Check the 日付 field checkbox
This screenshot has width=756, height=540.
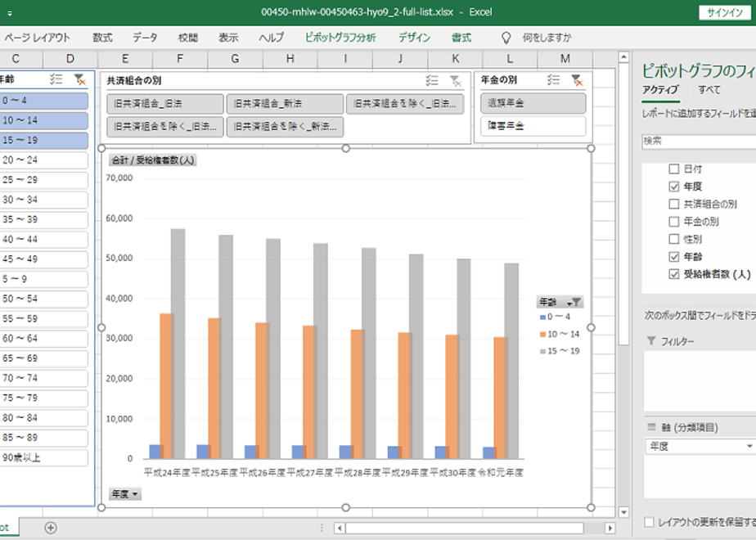coord(674,169)
